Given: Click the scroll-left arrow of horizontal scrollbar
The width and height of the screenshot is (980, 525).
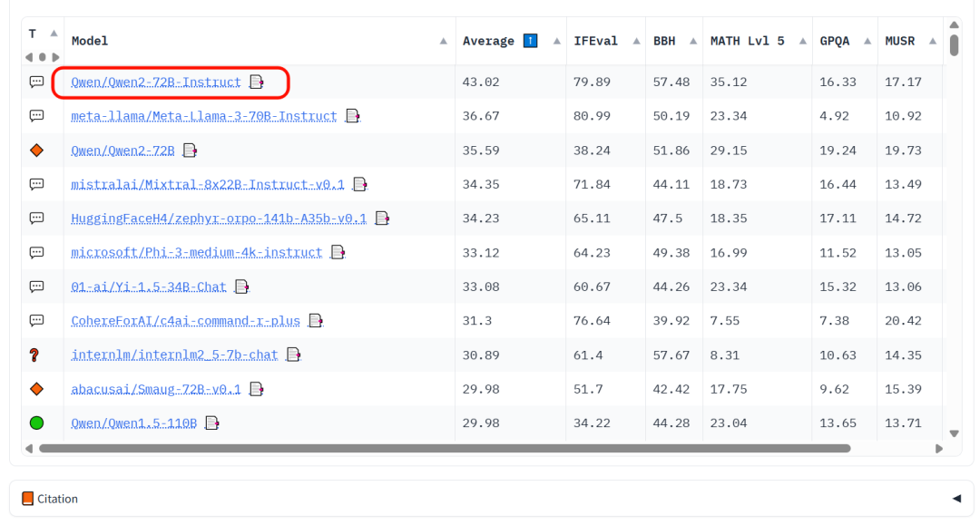Looking at the screenshot, I should pos(29,448).
